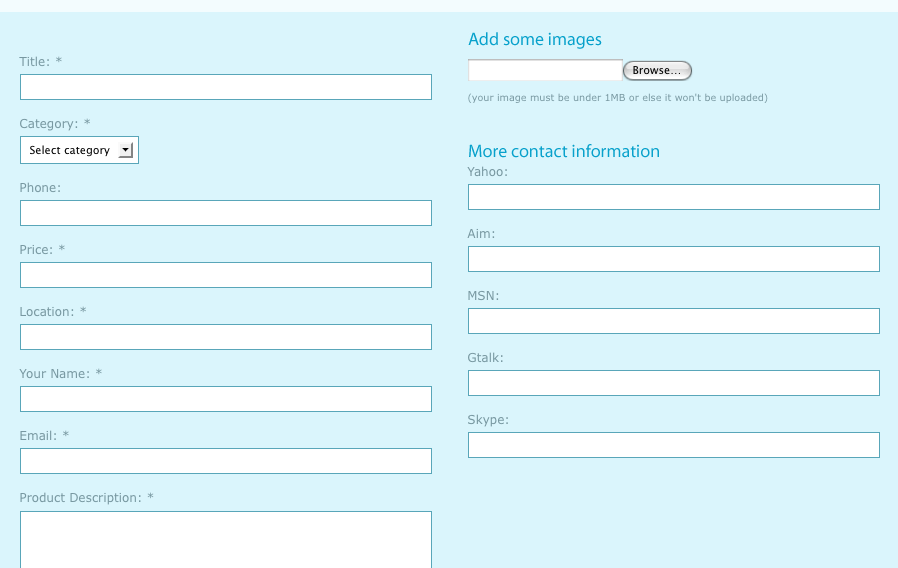The height and width of the screenshot is (568, 898).
Task: Focus the Phone input field
Action: (226, 213)
